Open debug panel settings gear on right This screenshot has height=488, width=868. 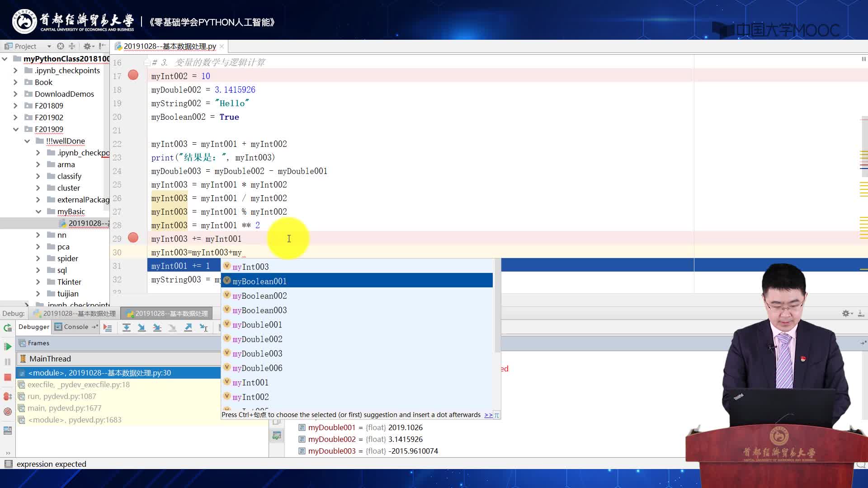pyautogui.click(x=847, y=314)
